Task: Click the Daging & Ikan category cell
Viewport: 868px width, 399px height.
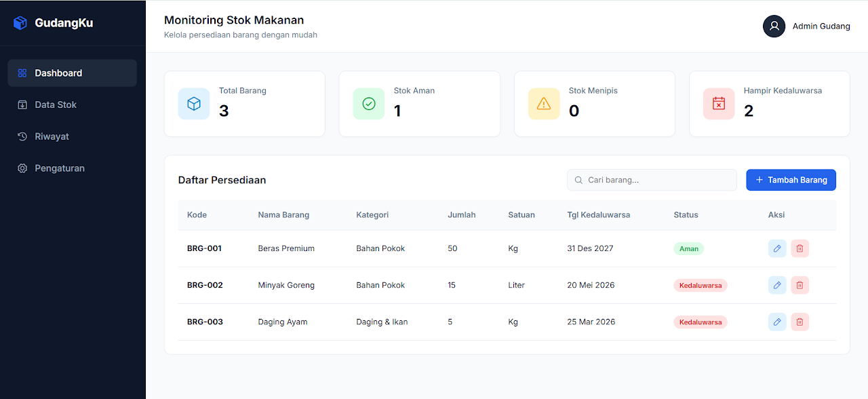Action: pos(382,322)
